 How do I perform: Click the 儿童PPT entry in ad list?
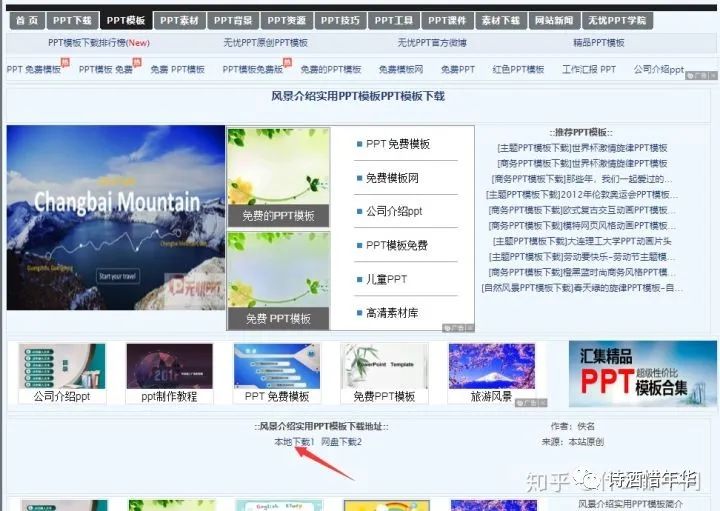pos(386,279)
